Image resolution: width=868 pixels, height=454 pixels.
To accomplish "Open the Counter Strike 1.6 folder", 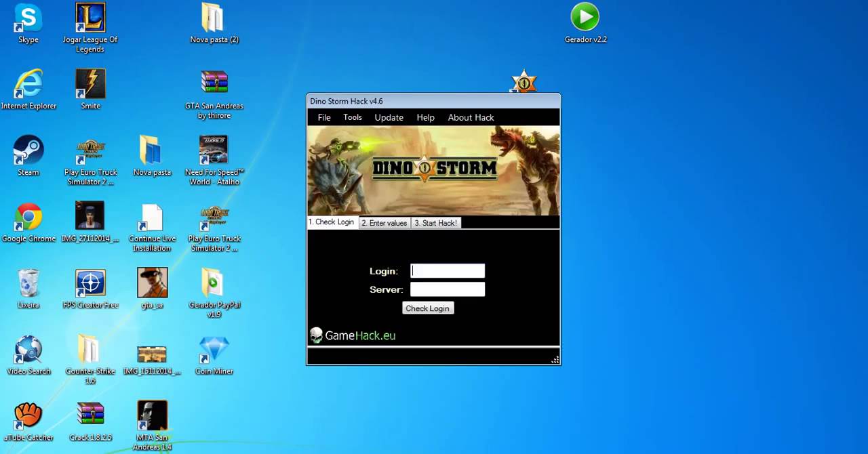I will (90, 360).
